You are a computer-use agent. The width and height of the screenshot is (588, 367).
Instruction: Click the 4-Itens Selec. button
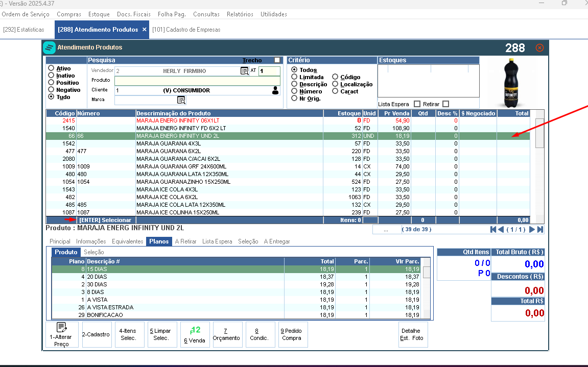(128, 334)
